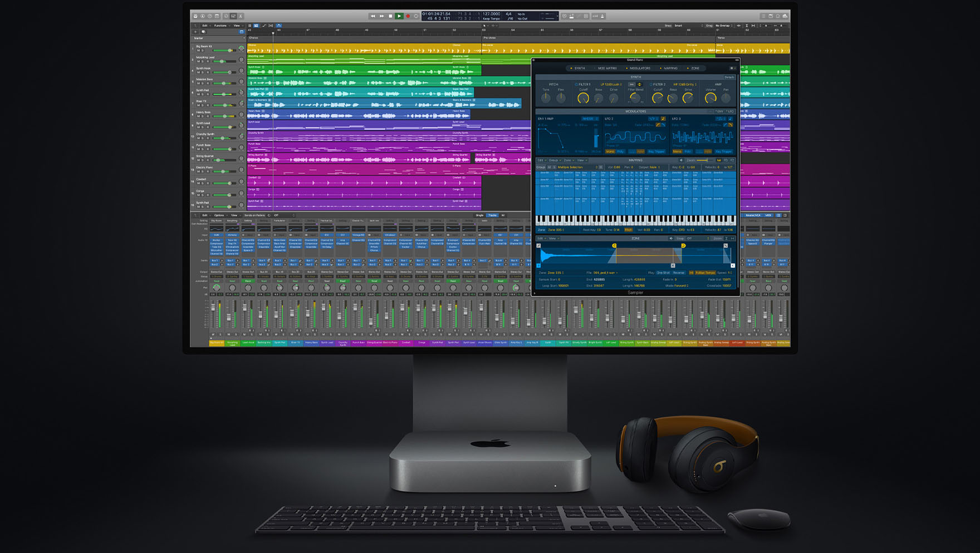This screenshot has width=980, height=553.
Task: Select the Mapping tab in Sampler
Action: point(670,68)
